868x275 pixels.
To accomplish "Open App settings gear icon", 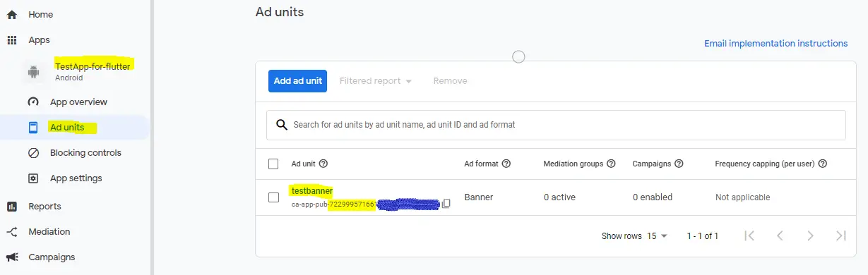I will (x=33, y=178).
